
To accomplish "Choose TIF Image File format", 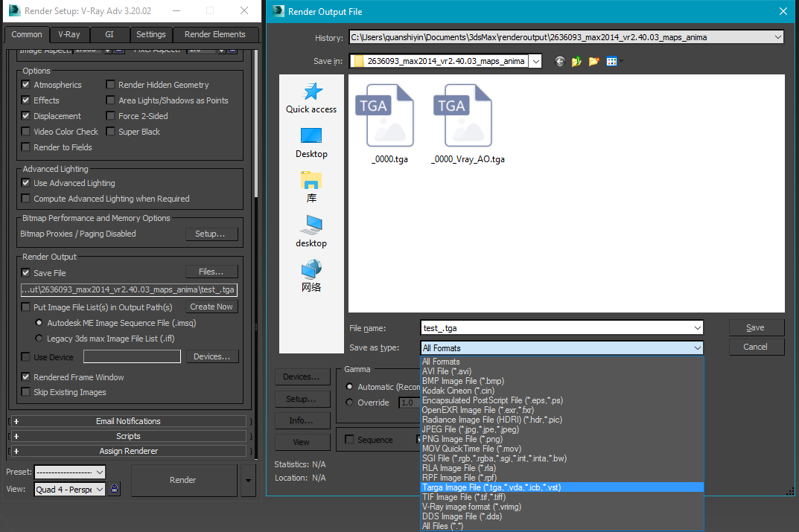I will (x=562, y=497).
